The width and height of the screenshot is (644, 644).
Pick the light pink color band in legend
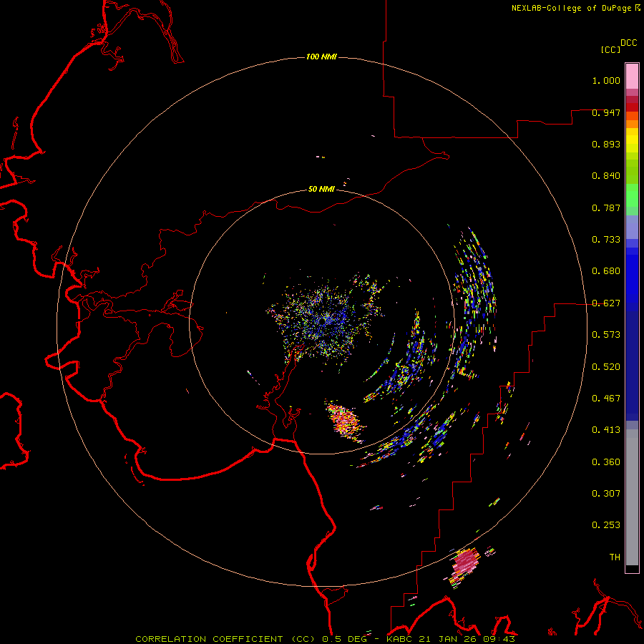(x=632, y=77)
